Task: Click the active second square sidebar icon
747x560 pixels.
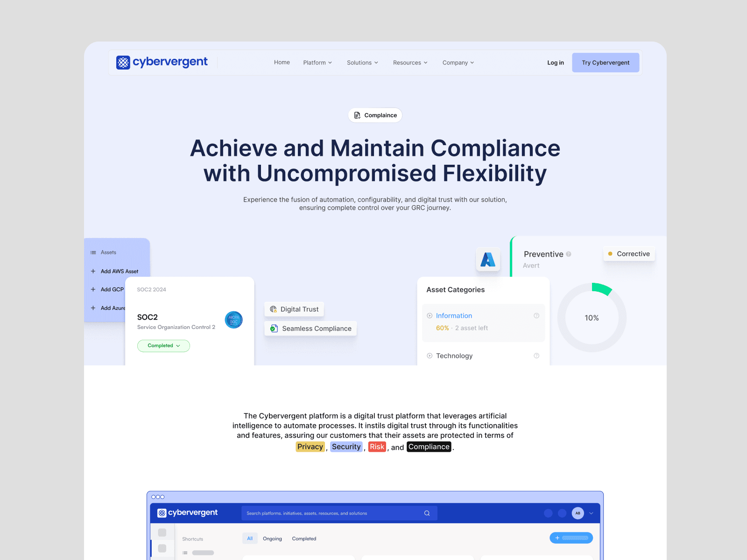Action: click(x=162, y=548)
